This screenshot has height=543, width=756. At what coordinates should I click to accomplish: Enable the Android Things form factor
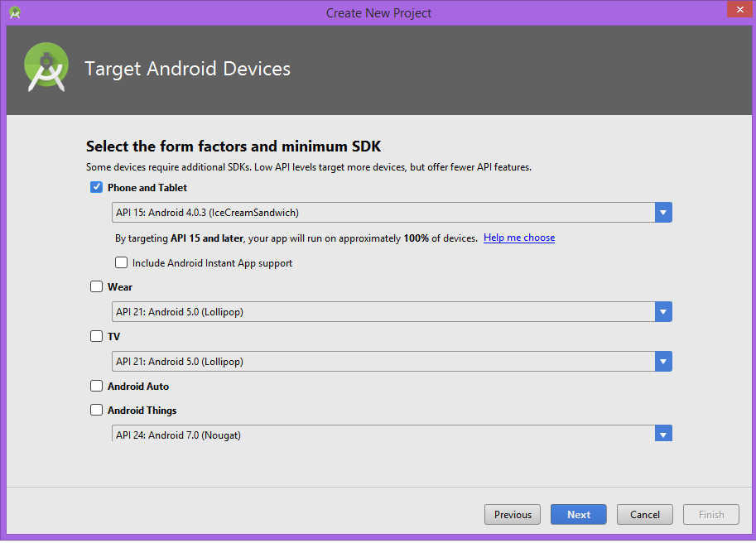point(96,410)
